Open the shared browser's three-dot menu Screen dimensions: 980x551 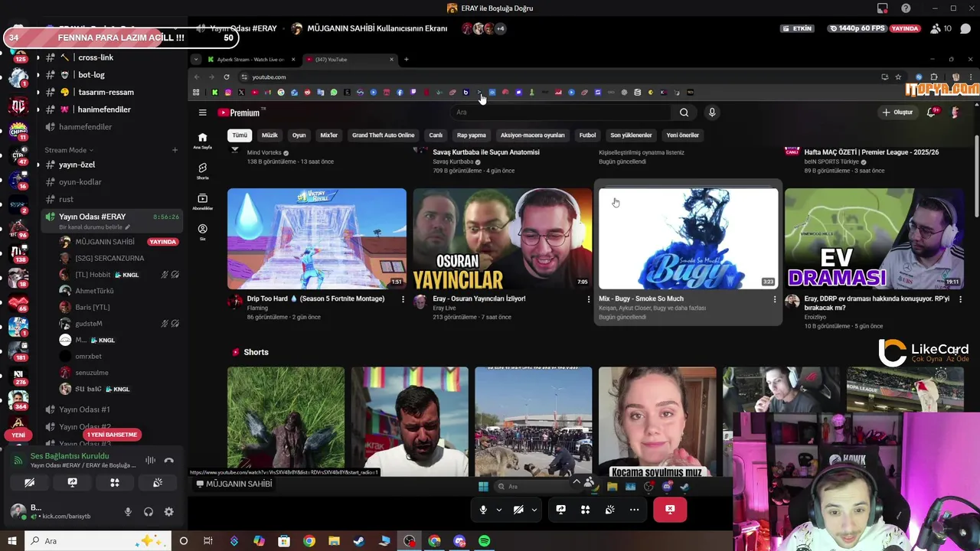971,77
